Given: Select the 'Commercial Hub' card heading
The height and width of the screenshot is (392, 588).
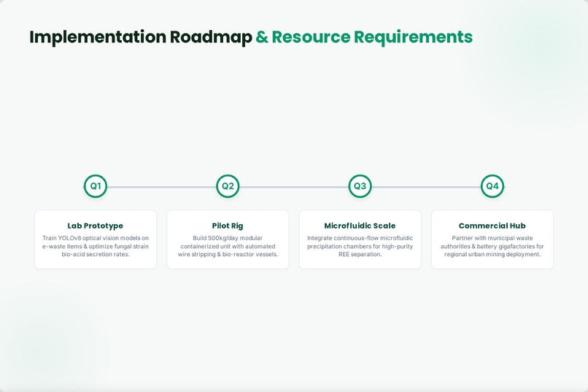Looking at the screenshot, I should (492, 226).
